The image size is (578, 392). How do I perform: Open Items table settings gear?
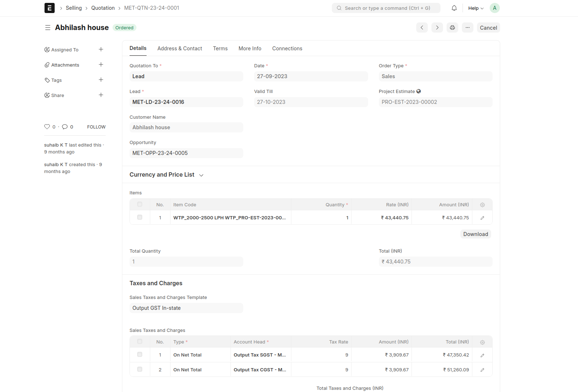[482, 205]
